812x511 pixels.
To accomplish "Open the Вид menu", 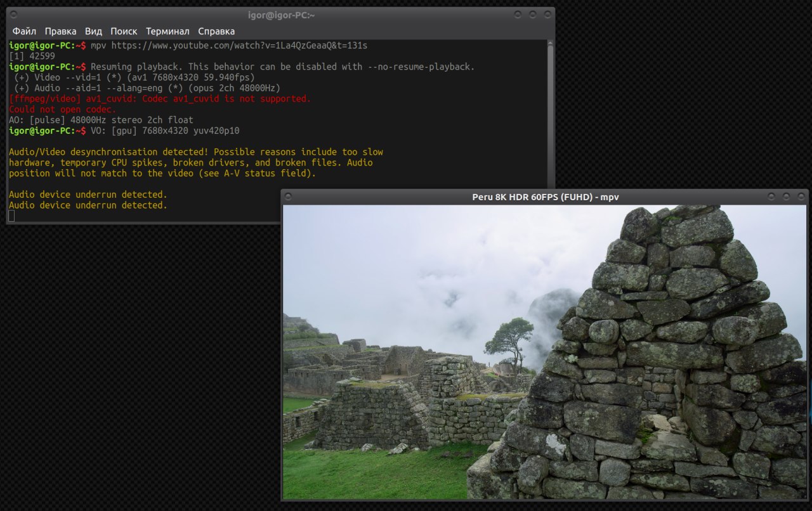I will pyautogui.click(x=93, y=31).
